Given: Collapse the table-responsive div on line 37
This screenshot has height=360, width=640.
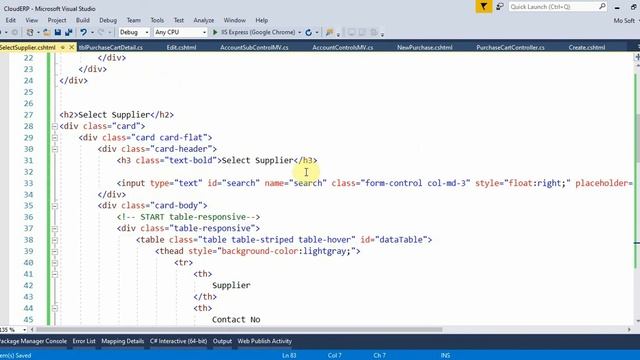Looking at the screenshot, I should point(54,229).
